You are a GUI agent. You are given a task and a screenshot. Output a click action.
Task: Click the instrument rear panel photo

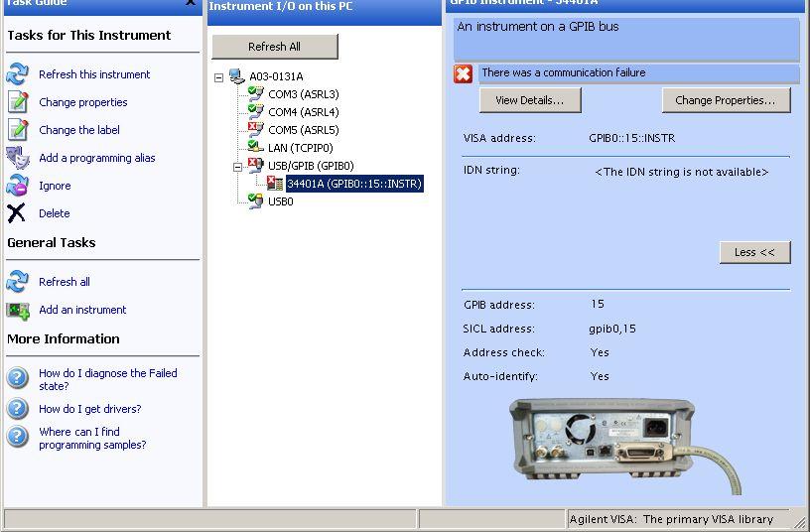point(625,448)
